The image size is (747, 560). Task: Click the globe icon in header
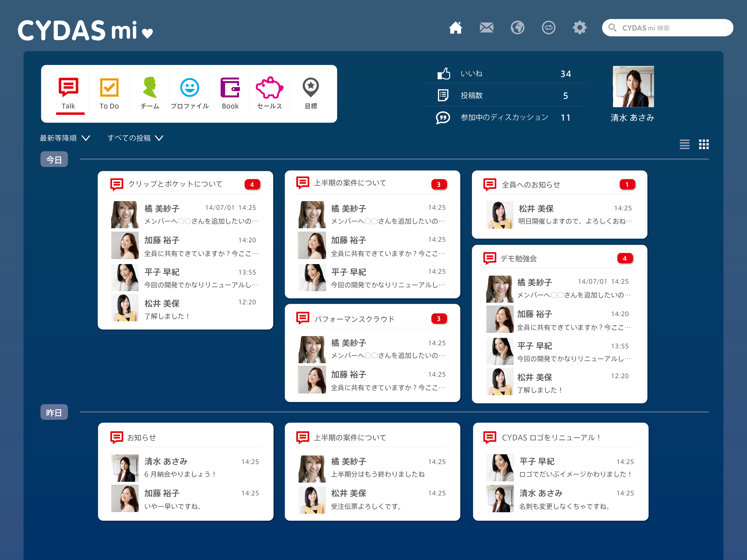coord(517,28)
